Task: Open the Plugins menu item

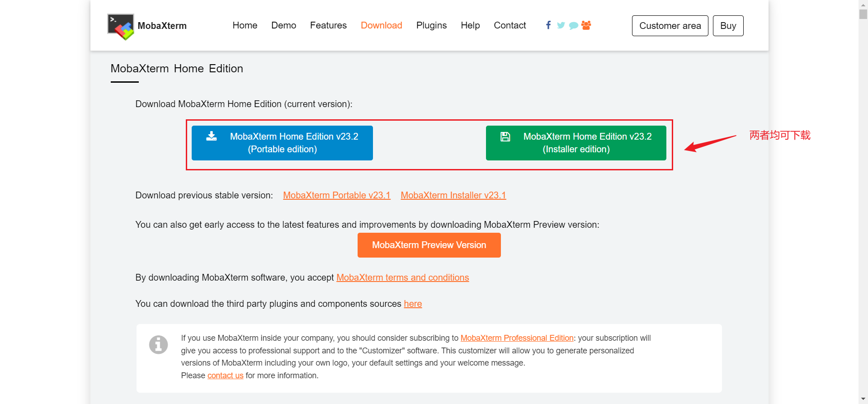Action: (x=432, y=26)
